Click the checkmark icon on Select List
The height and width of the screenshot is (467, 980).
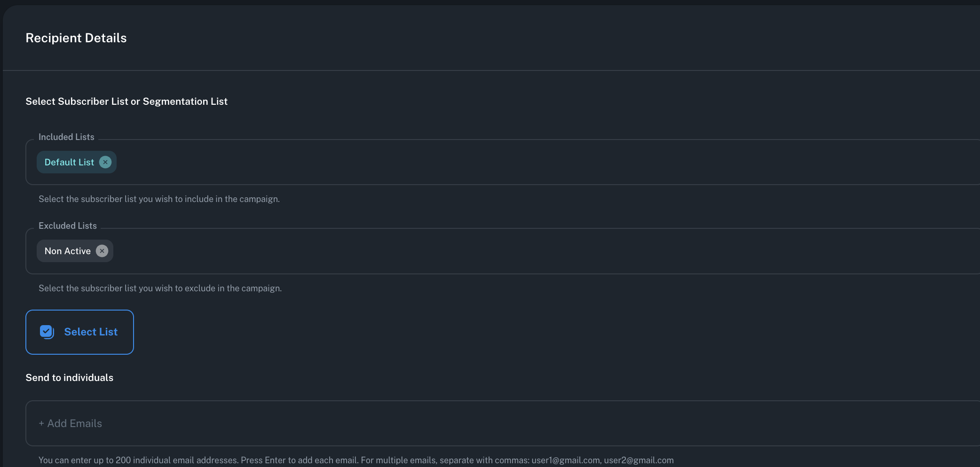point(47,332)
